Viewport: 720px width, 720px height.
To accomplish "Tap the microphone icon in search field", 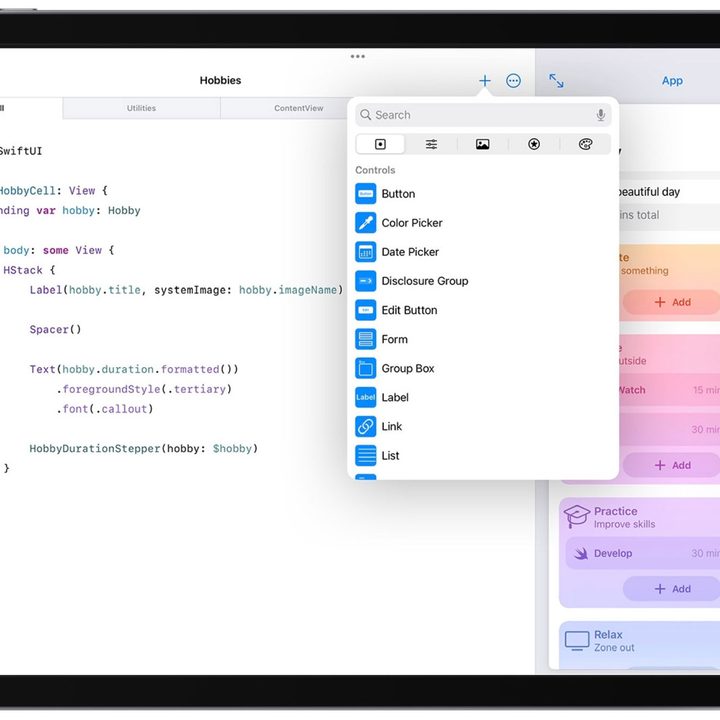I will [x=600, y=115].
